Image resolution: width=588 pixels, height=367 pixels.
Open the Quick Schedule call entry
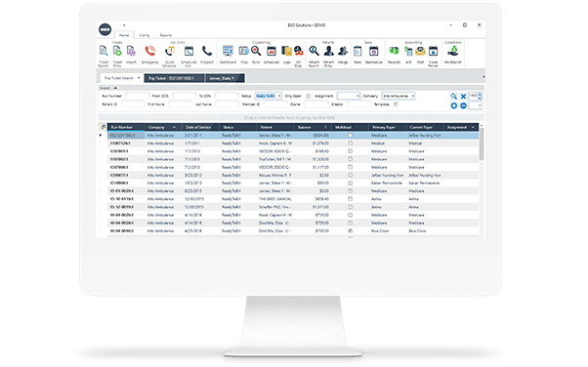[170, 57]
